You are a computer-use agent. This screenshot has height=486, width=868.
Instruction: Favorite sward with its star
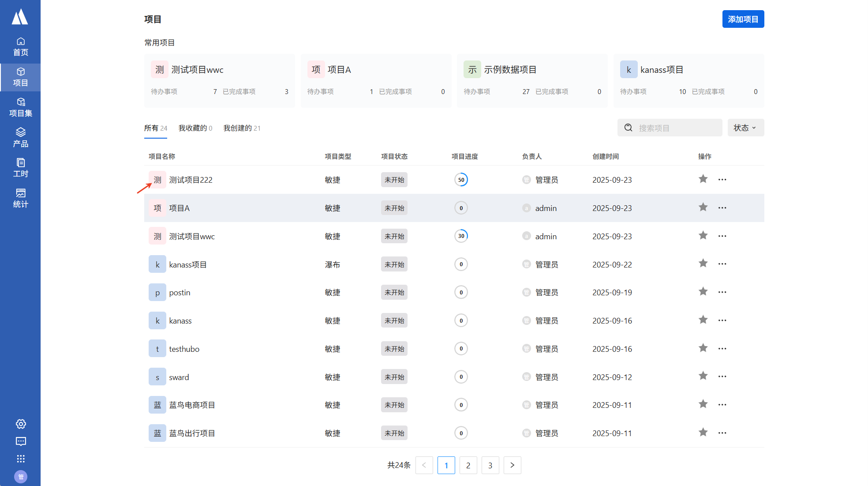pyautogui.click(x=703, y=376)
